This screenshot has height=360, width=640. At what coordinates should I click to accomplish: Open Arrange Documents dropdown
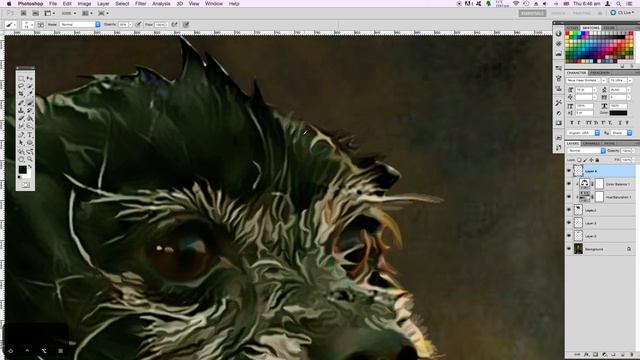(x=87, y=13)
